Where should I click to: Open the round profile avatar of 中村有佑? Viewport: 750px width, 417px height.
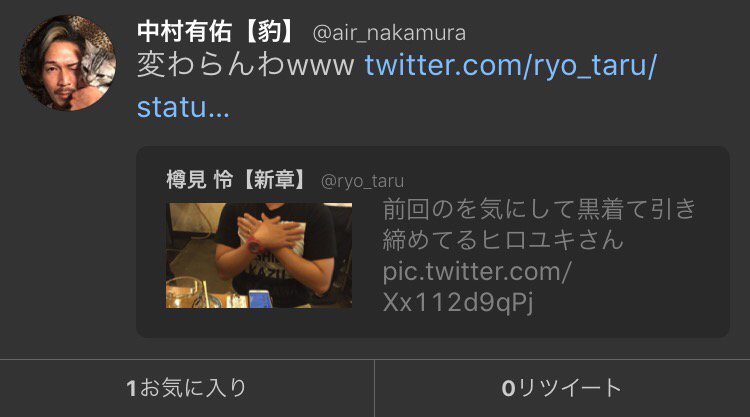pos(68,63)
